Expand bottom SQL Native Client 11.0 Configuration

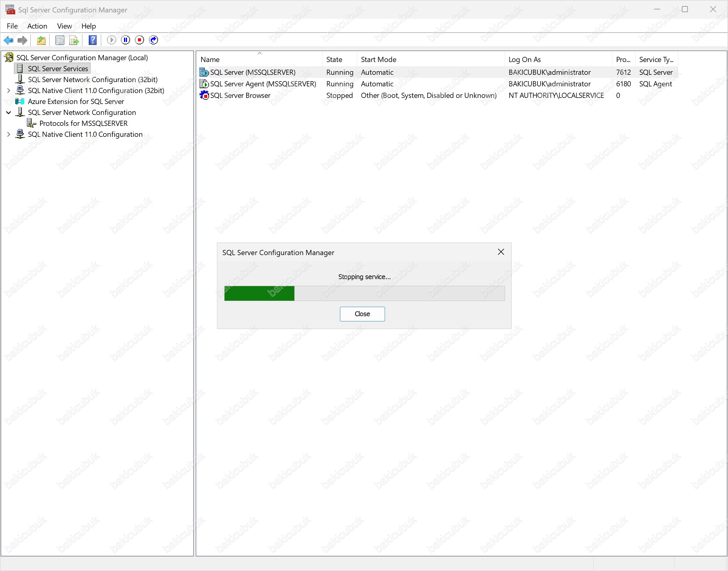coord(9,134)
